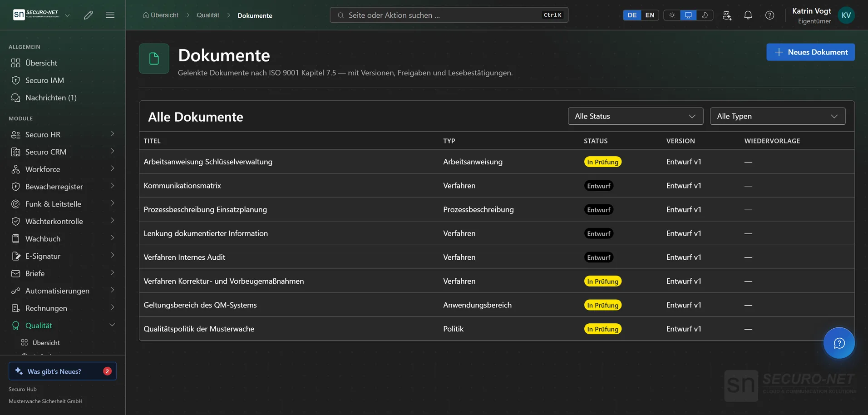The width and height of the screenshot is (868, 415).
Task: Click the pencil edit icon in the top bar
Action: [x=89, y=15]
